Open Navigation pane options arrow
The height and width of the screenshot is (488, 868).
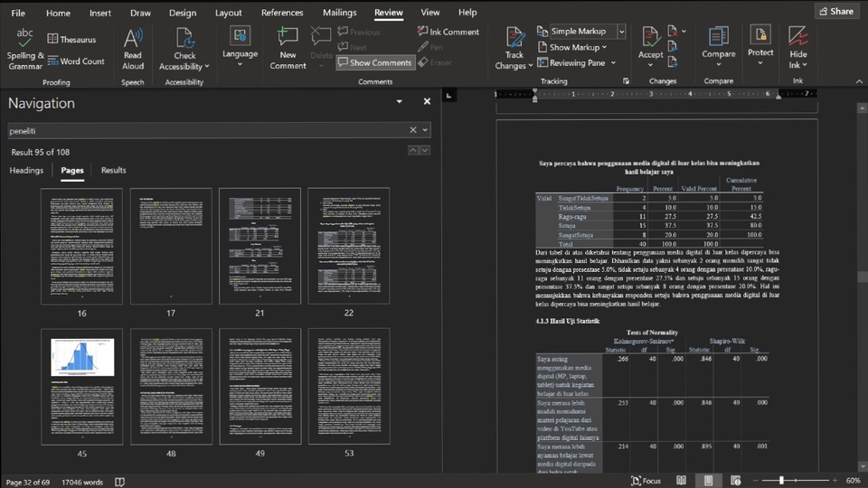coord(399,102)
